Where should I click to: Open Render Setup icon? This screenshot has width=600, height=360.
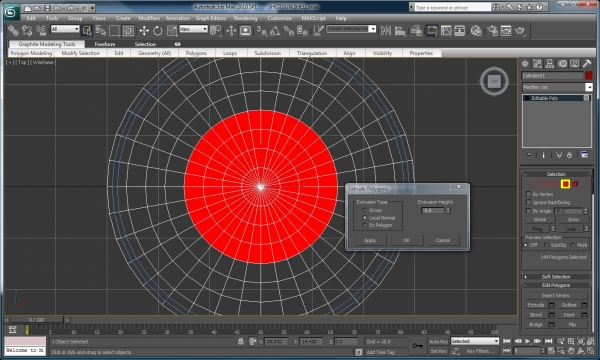coord(492,30)
